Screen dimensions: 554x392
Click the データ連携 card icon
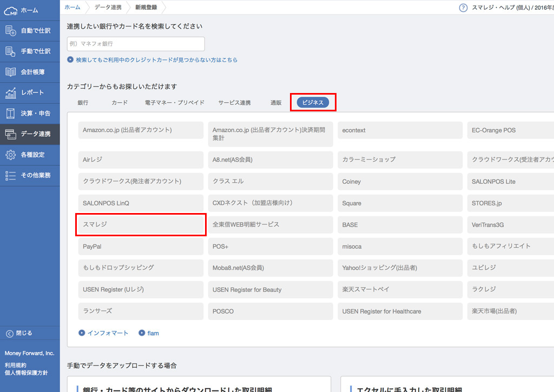click(x=11, y=134)
